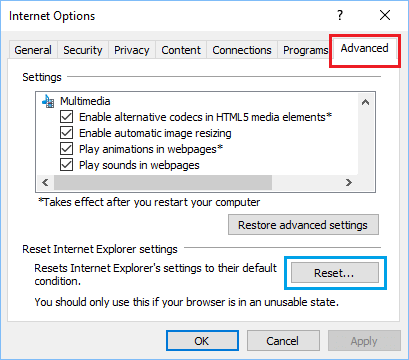Toggle Play sounds in webpages checkbox
Screen dimensions: 409x360
[66, 165]
